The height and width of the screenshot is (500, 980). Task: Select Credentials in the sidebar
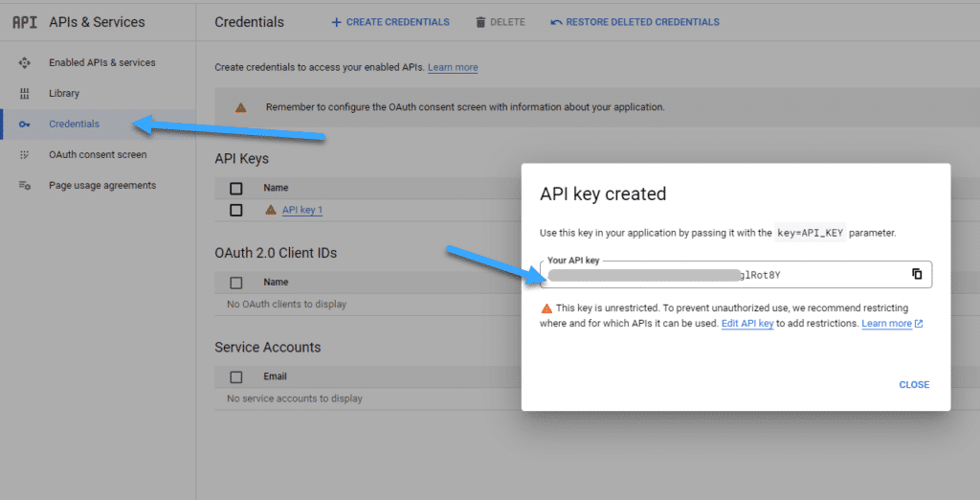coord(74,124)
